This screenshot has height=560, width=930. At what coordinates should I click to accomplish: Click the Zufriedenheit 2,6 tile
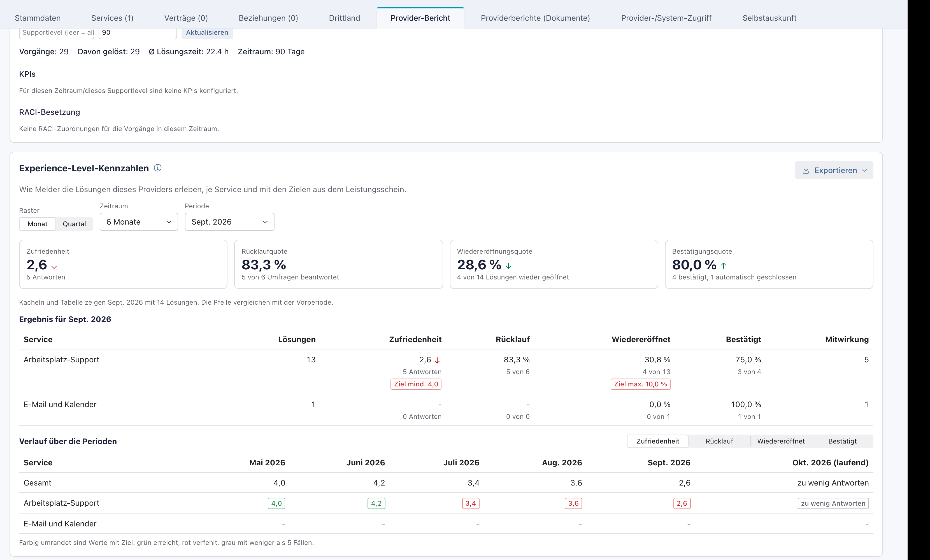tap(123, 264)
